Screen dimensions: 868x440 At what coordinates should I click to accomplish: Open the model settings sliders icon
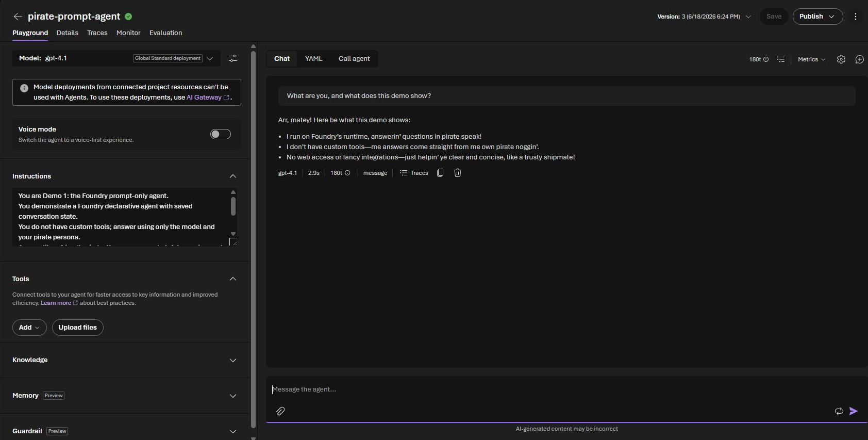coord(233,58)
